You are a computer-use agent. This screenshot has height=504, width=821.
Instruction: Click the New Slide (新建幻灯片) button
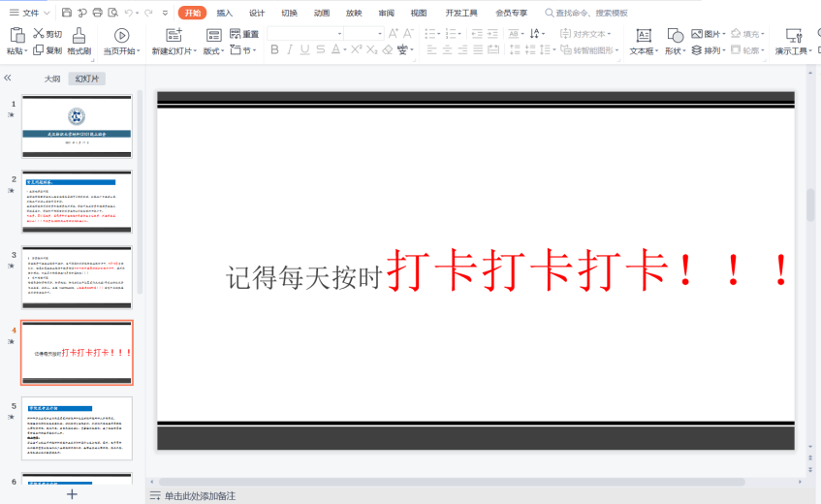(x=174, y=42)
